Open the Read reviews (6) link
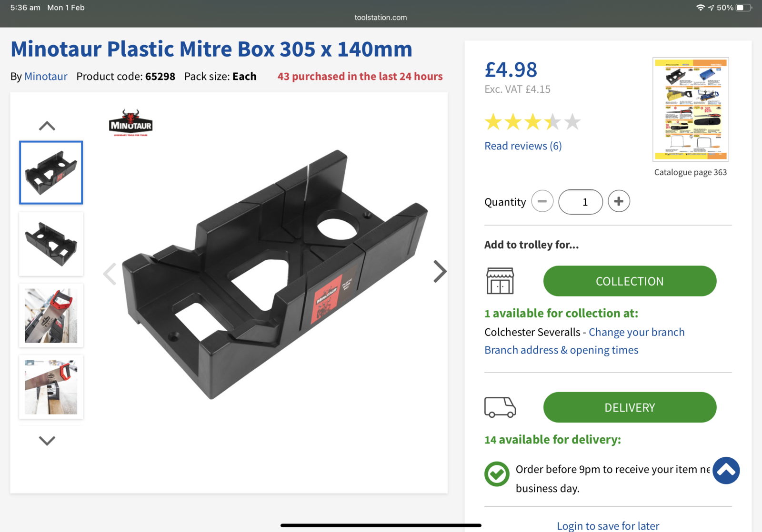This screenshot has height=532, width=762. [523, 146]
